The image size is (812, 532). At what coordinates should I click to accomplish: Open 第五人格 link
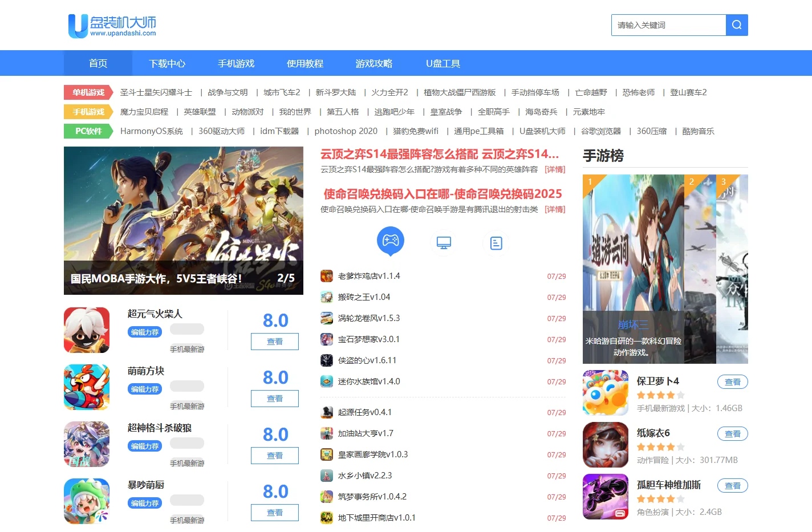pos(343,112)
